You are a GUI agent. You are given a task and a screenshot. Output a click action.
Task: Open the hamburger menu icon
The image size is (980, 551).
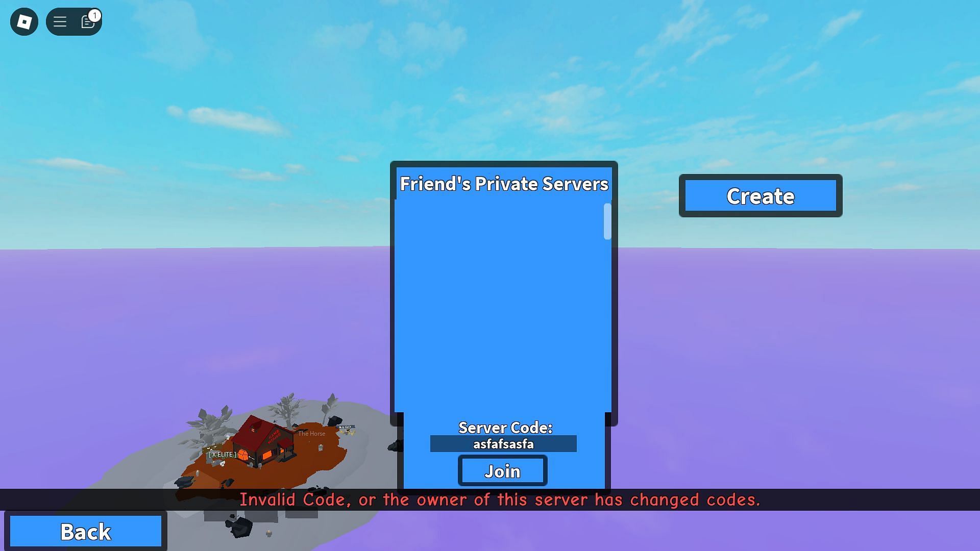click(60, 21)
